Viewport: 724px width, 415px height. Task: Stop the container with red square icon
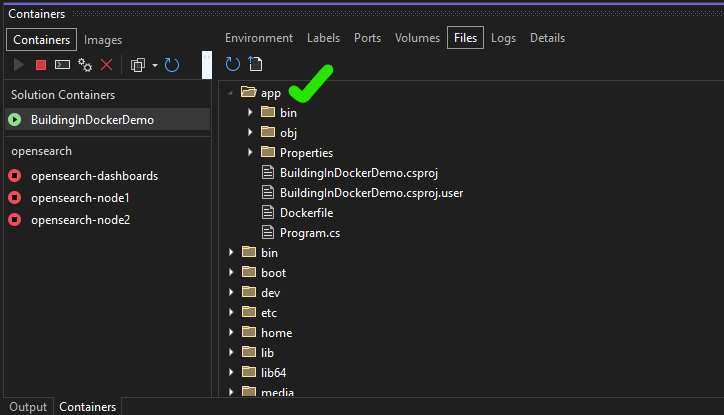[41, 65]
